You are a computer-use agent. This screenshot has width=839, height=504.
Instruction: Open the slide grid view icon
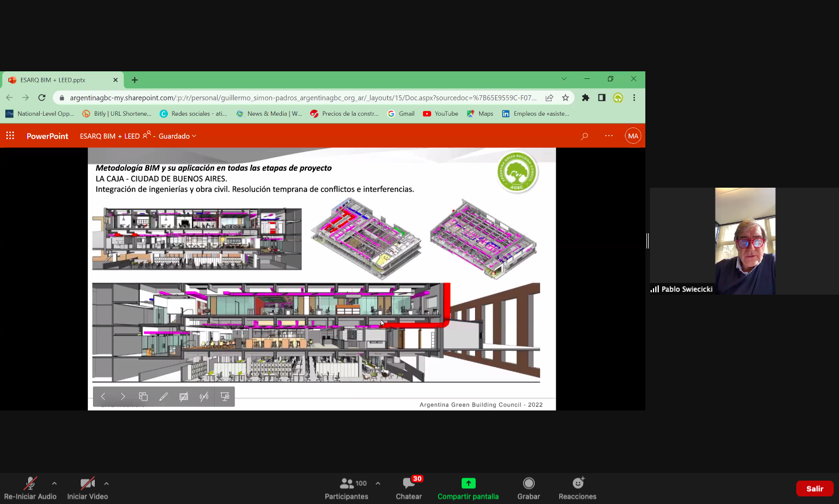pos(143,396)
